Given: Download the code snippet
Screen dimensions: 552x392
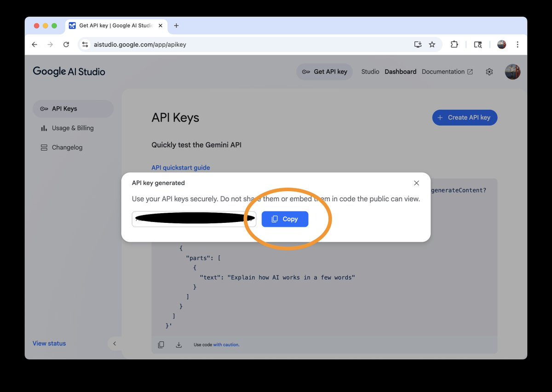Looking at the screenshot, I should 179,345.
